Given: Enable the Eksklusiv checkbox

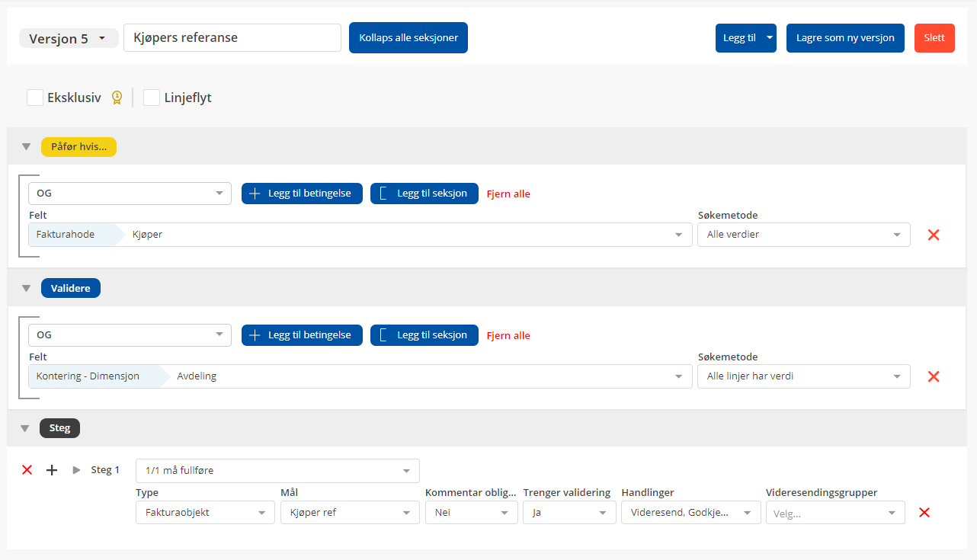Looking at the screenshot, I should (35, 98).
